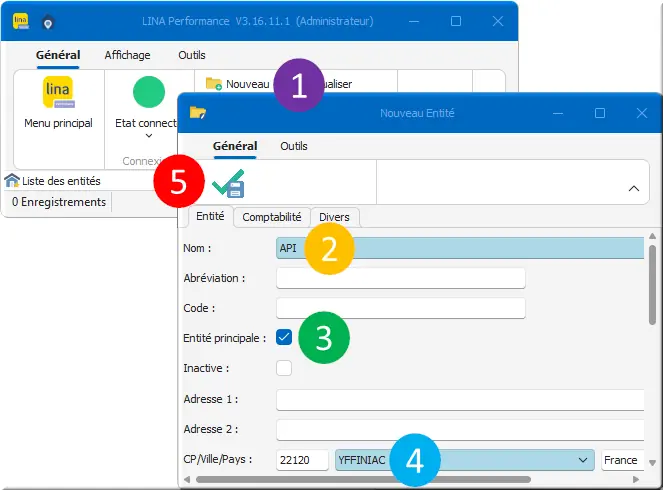Click the Nouveau folder icon button
Screen dimensions: 663x490
pos(214,84)
